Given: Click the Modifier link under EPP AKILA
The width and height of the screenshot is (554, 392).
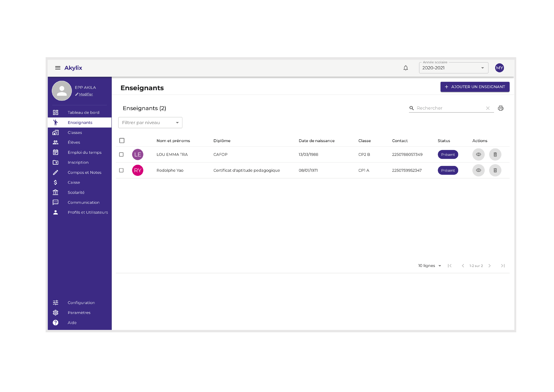Looking at the screenshot, I should (86, 94).
